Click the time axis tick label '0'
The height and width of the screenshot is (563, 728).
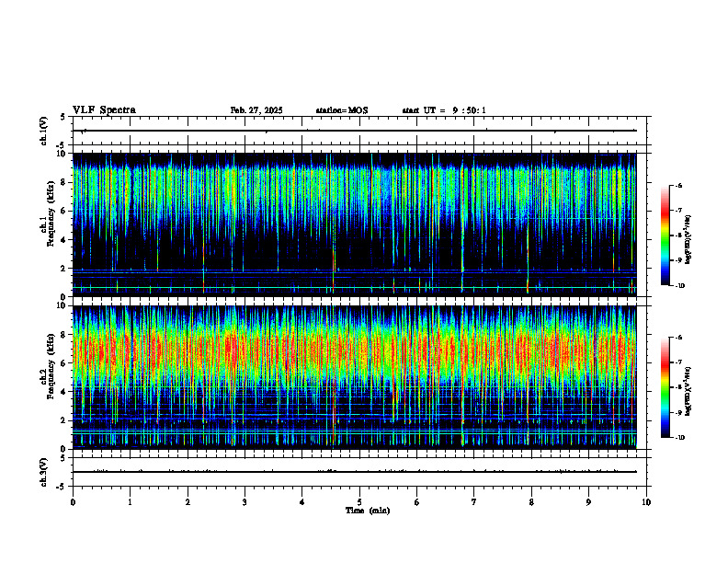(73, 502)
